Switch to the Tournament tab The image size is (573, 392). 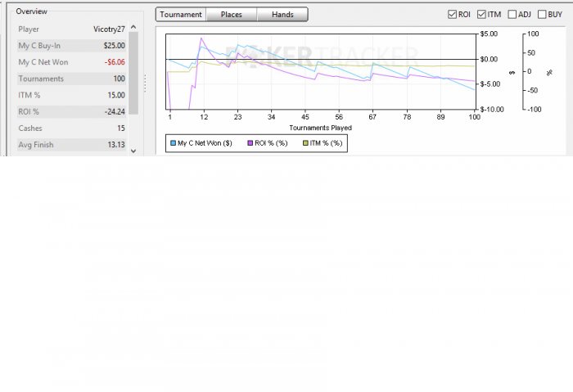click(x=181, y=15)
